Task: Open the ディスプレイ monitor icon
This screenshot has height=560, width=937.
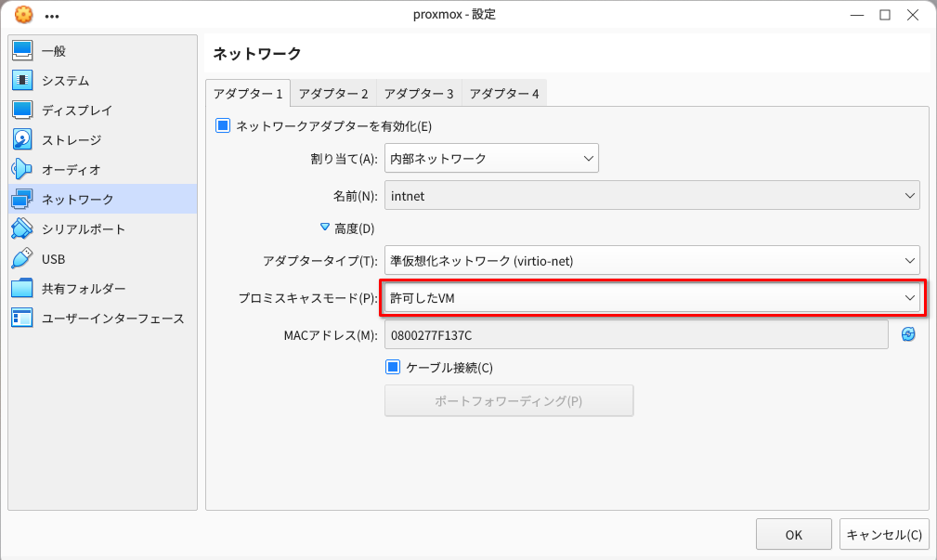Action: click(x=22, y=110)
